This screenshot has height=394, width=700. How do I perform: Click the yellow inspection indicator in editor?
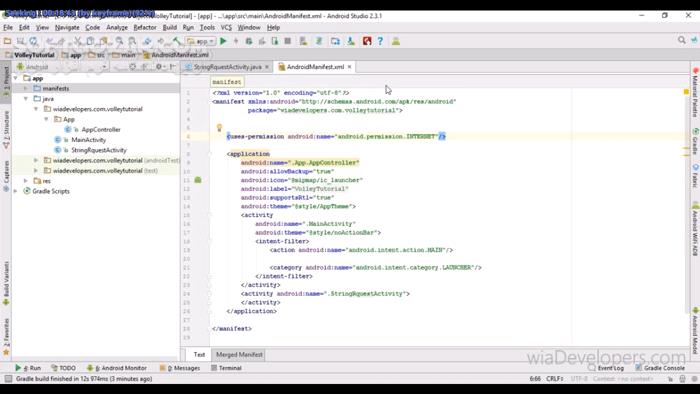[x=686, y=91]
